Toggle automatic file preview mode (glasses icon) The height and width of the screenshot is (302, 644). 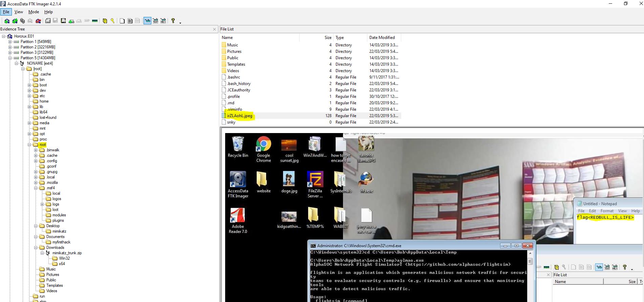tap(147, 21)
